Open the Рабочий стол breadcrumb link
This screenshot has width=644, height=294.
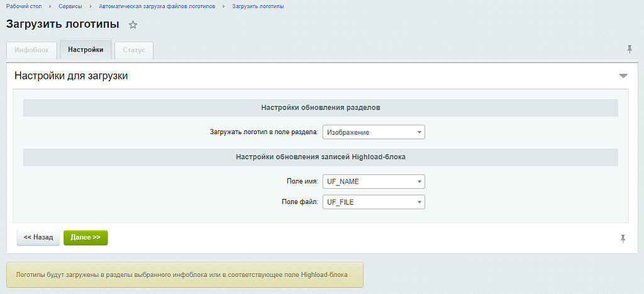coord(24,6)
